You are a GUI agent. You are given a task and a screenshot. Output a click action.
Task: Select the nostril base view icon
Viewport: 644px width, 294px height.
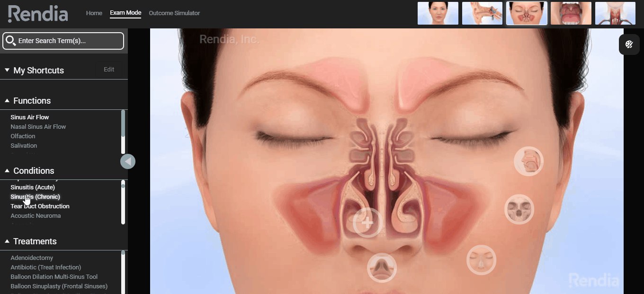point(382,268)
